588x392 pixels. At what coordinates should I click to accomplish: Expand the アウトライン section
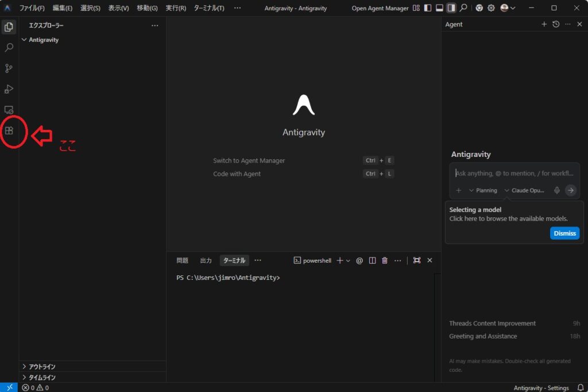[42, 367]
